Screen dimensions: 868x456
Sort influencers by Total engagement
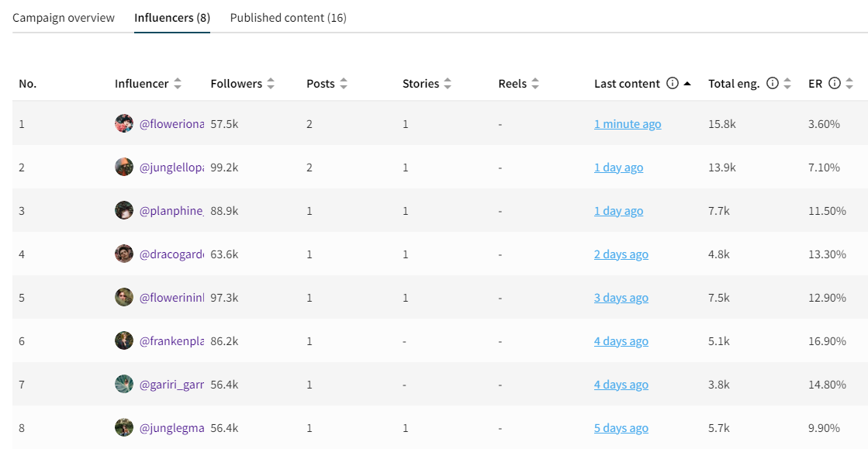pyautogui.click(x=789, y=83)
